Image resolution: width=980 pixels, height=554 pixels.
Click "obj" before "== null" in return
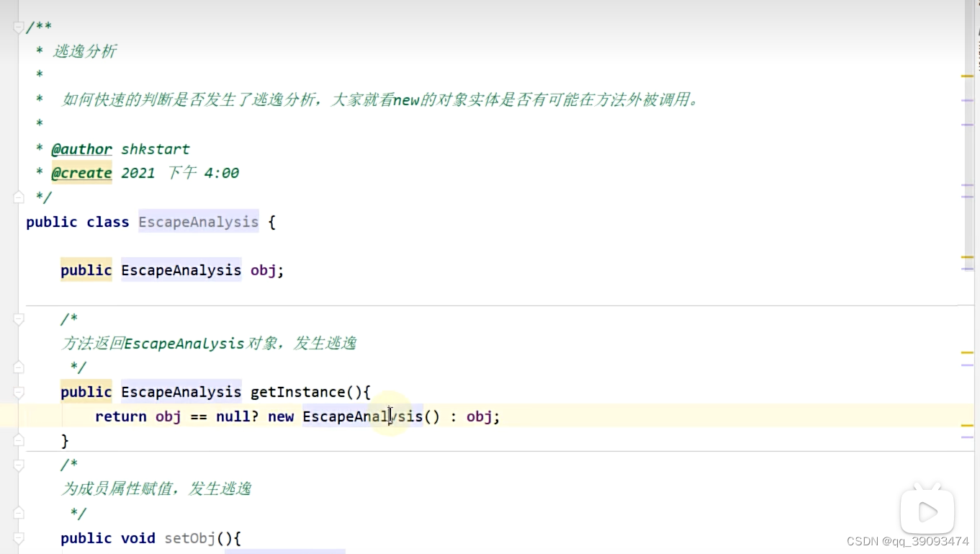[x=168, y=416]
